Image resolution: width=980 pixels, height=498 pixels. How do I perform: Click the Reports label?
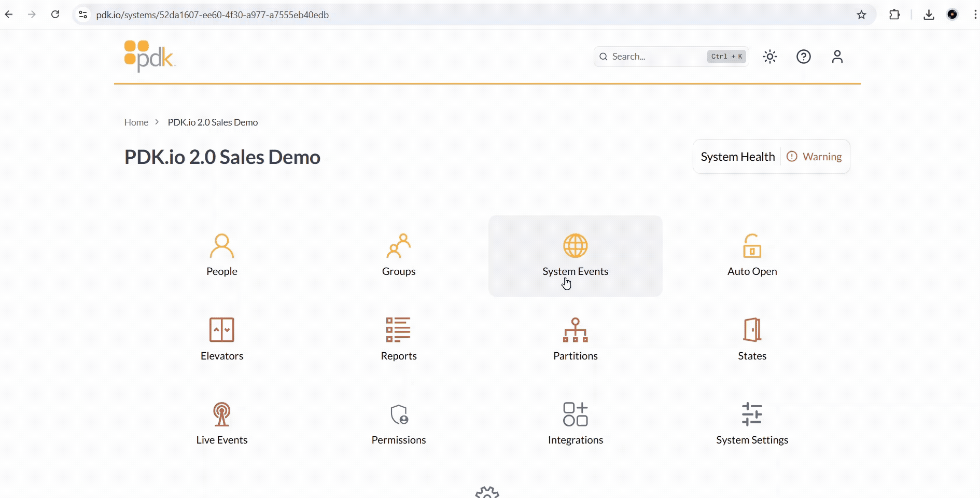(399, 356)
